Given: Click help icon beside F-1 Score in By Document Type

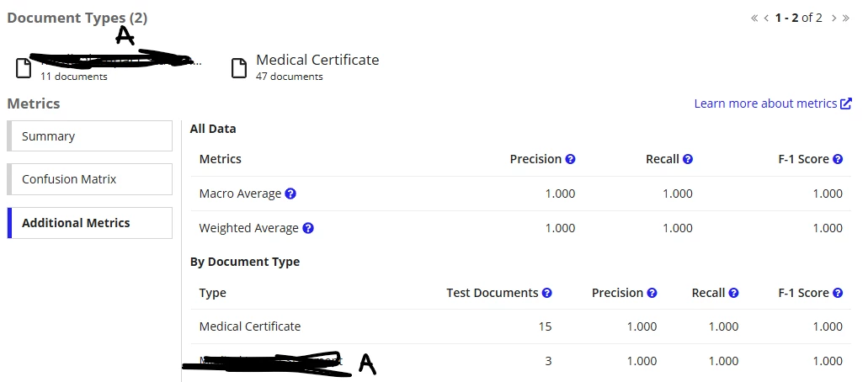Looking at the screenshot, I should [x=838, y=293].
